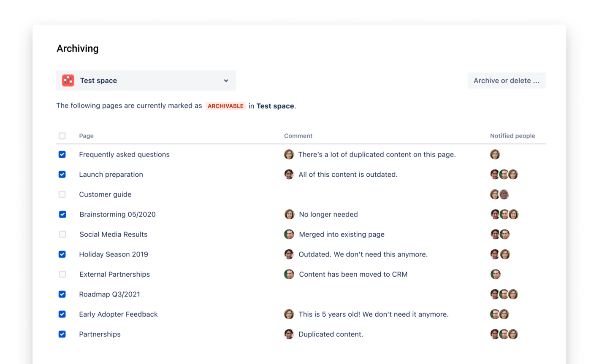
Task: Click notified person avatar on Frequently asked questions row
Action: tap(495, 154)
